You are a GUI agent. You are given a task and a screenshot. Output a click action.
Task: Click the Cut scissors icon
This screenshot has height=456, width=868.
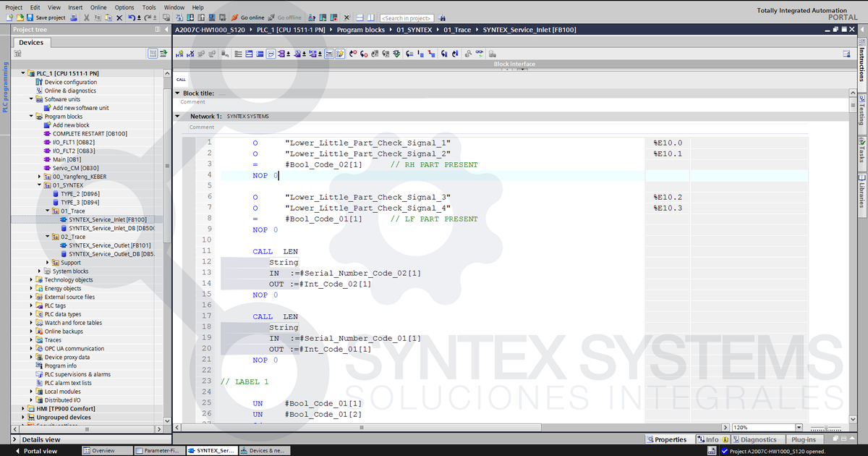click(86, 17)
